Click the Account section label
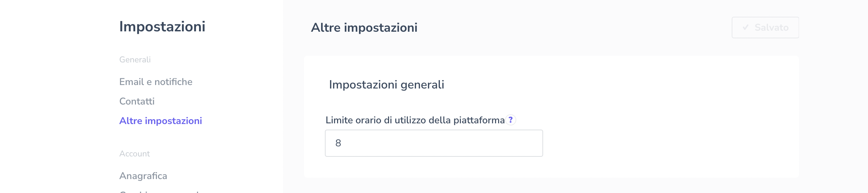 135,154
